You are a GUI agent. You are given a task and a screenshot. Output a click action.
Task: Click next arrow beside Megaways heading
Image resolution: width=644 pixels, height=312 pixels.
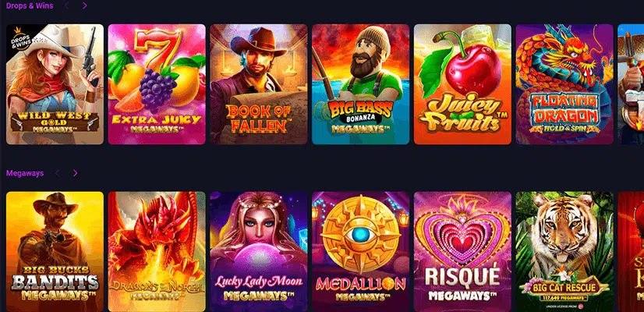coord(75,173)
